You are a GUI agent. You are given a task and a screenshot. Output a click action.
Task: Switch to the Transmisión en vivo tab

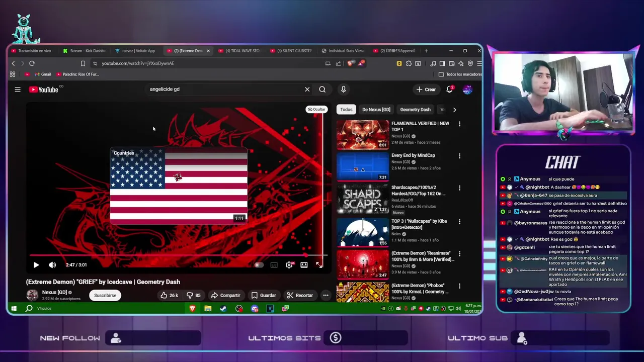pos(33,51)
